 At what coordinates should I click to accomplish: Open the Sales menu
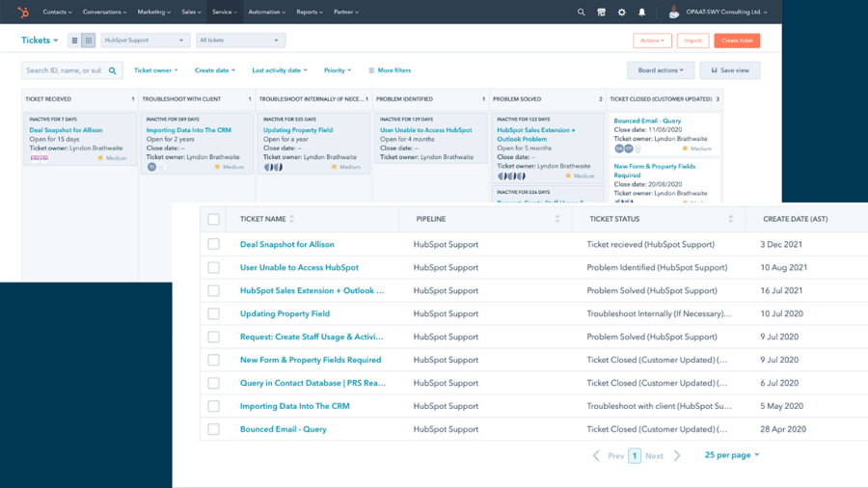(x=192, y=12)
